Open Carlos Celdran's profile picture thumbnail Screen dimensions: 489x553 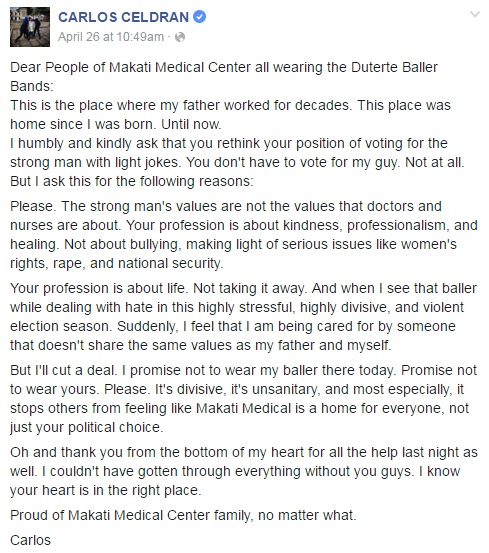click(30, 27)
